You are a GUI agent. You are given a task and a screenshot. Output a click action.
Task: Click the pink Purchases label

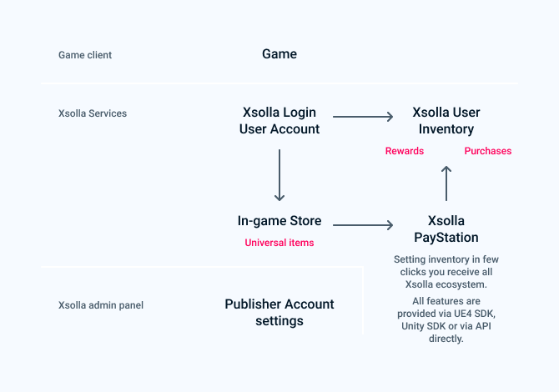[x=488, y=151]
